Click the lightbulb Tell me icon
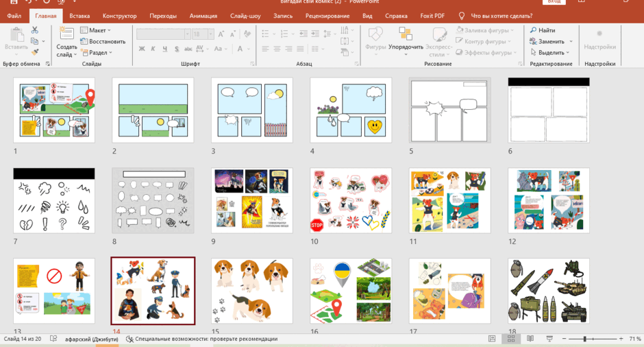 462,16
